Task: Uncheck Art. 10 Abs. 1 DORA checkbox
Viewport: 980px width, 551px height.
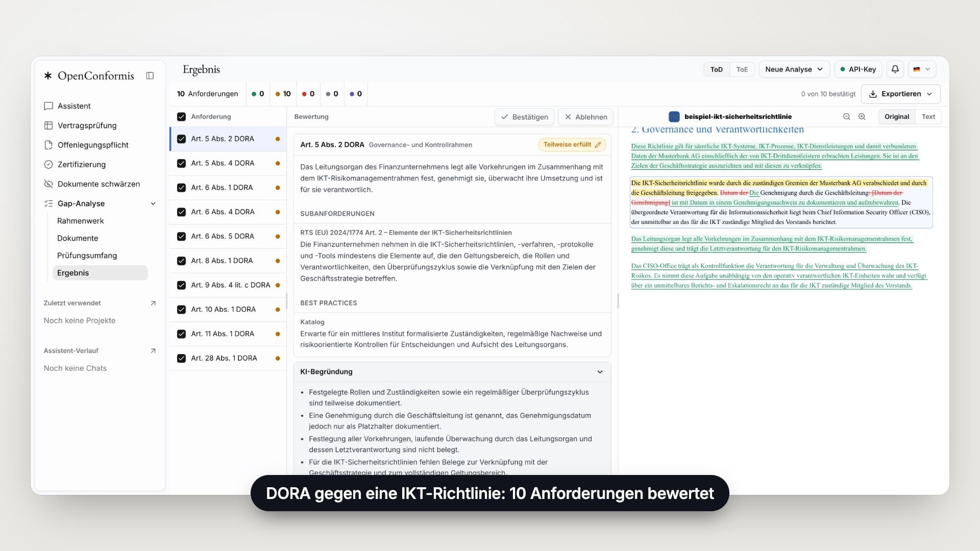Action: click(x=181, y=310)
